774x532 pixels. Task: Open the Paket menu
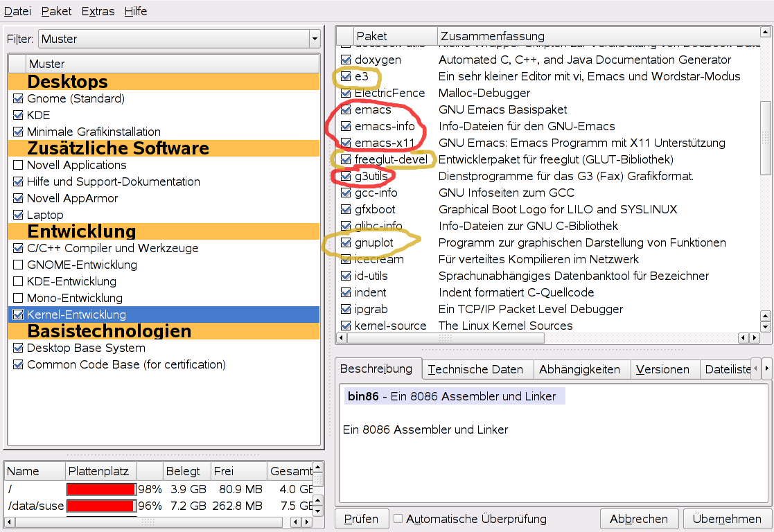(56, 11)
